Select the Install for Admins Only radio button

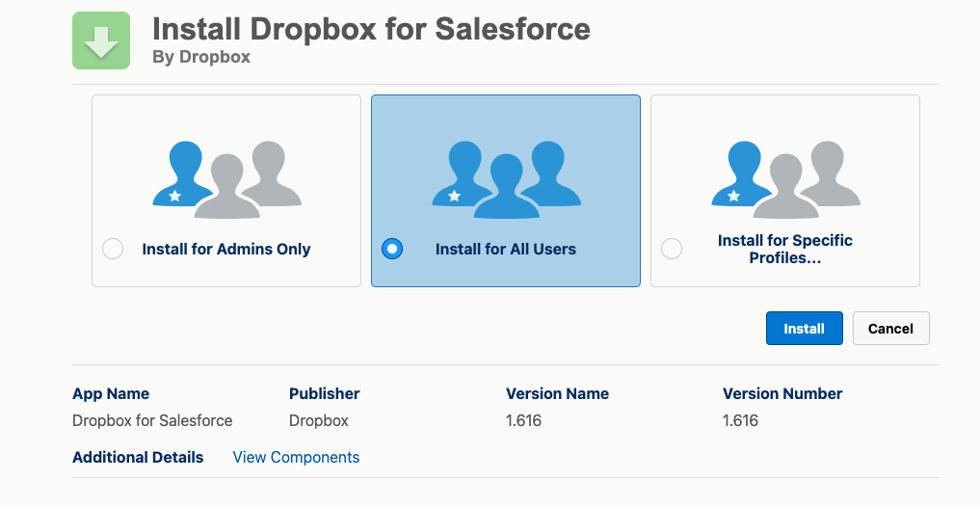click(x=113, y=249)
